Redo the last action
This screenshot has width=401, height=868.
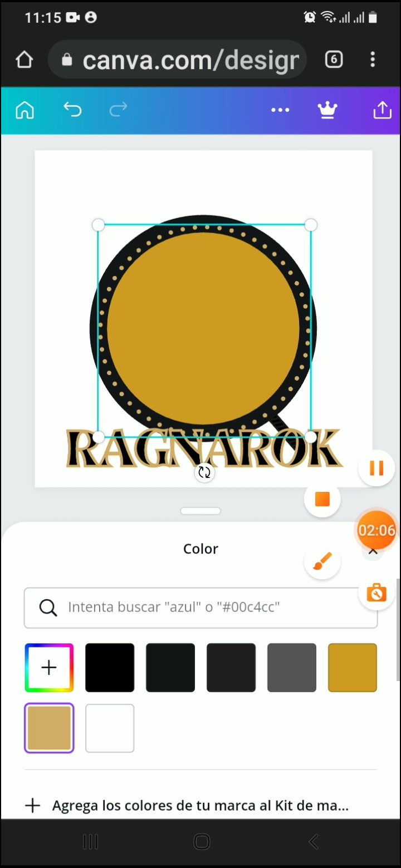click(118, 110)
